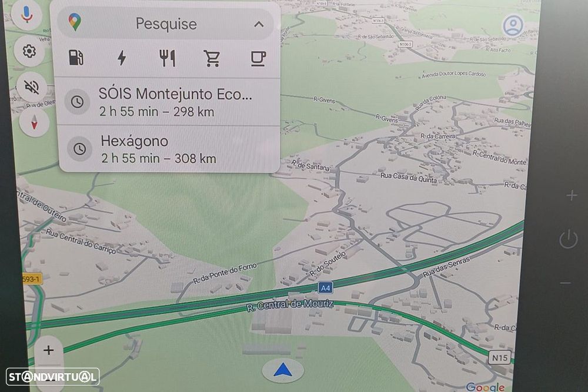This screenshot has height=392, width=588.
Task: Search for EV charging stations icon
Action: click(122, 58)
